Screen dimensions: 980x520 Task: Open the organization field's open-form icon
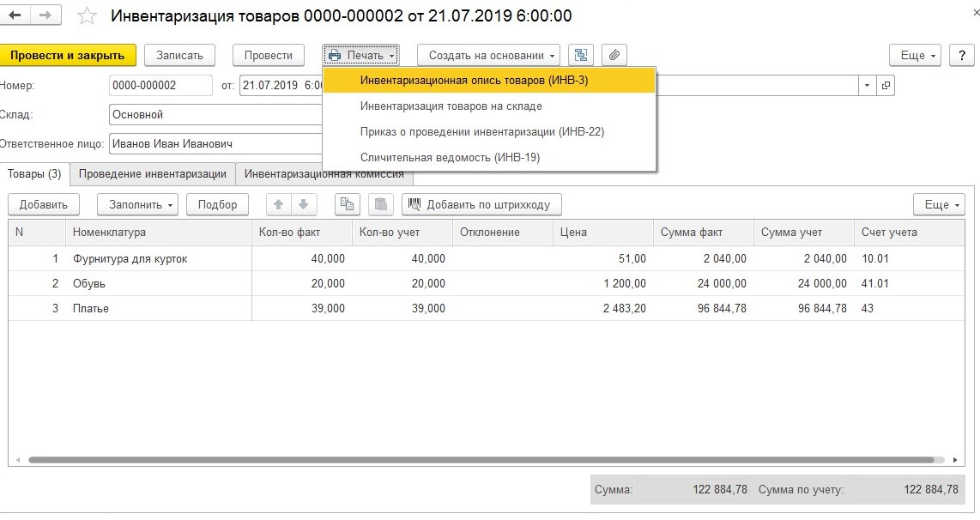pyautogui.click(x=886, y=86)
